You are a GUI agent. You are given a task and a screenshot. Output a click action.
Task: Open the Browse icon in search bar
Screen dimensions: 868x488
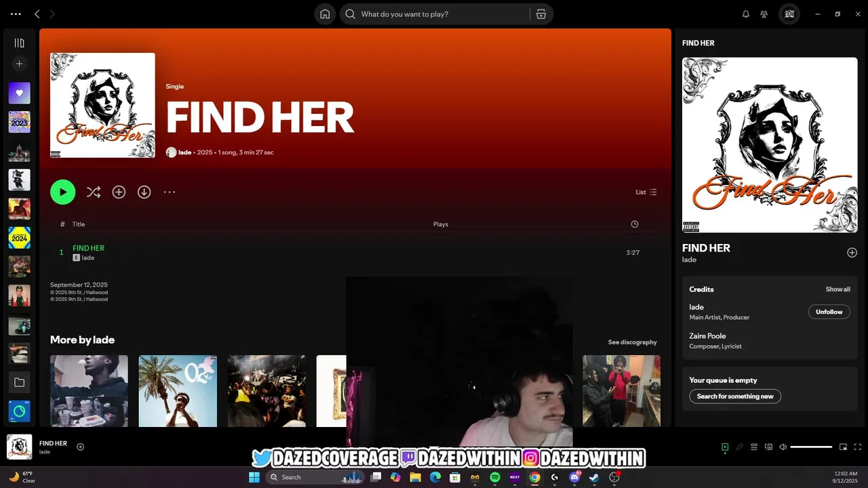click(541, 14)
